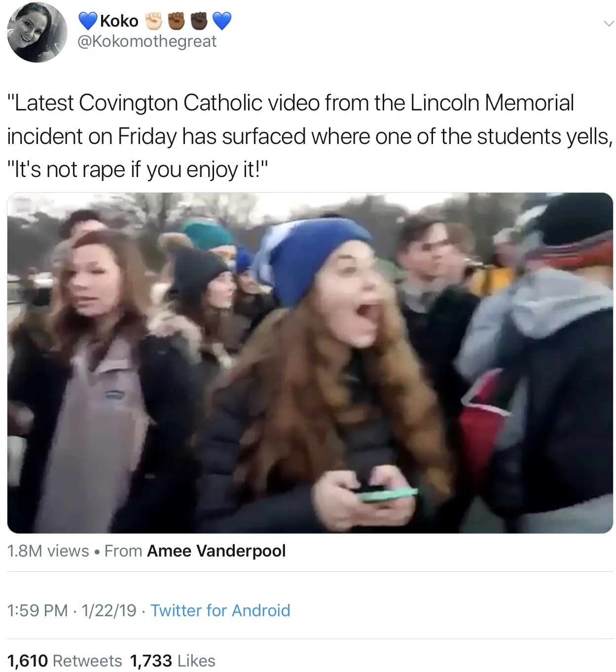Click the dark-skin fist emoji
Viewport: 616px width, 672px height.
coord(199,21)
